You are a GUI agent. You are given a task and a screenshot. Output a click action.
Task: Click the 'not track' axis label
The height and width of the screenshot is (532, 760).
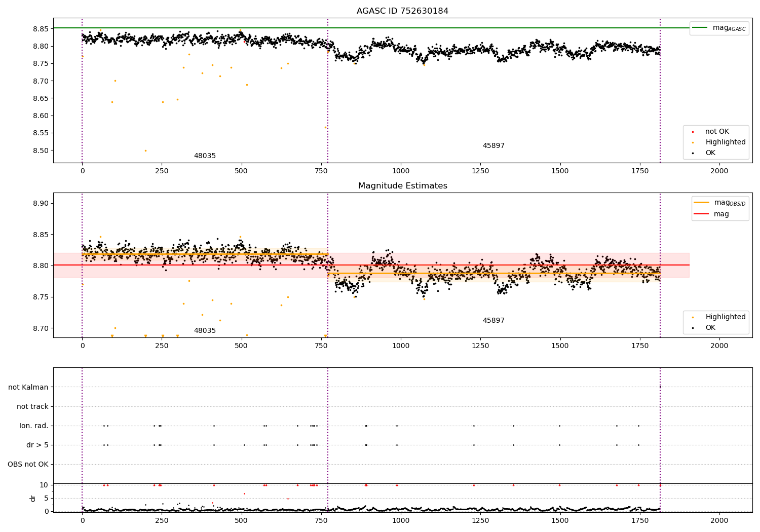tap(32, 406)
